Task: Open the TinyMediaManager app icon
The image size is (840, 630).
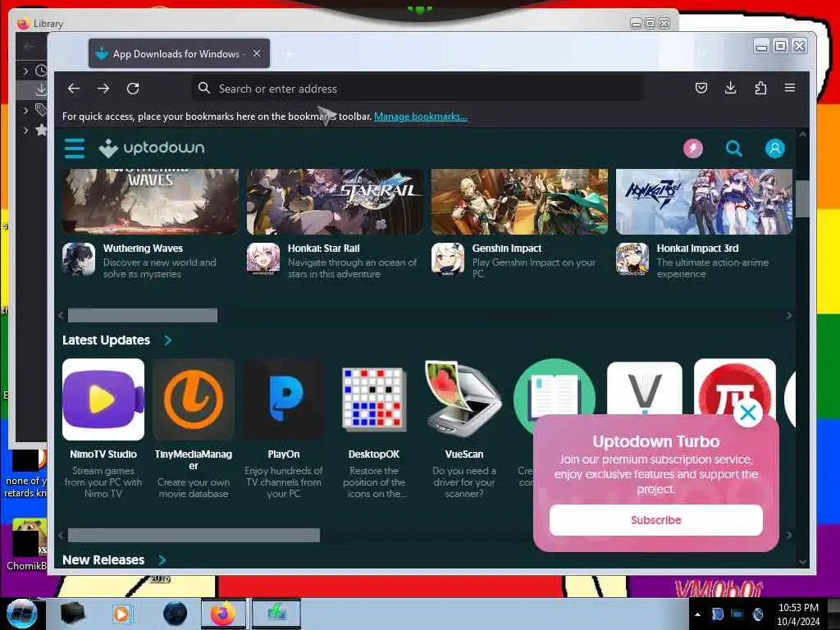Action: pos(194,399)
